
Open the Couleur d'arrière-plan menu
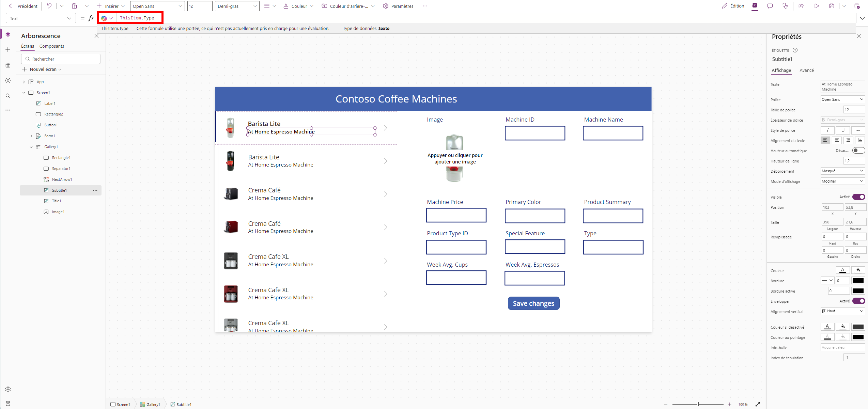348,6
